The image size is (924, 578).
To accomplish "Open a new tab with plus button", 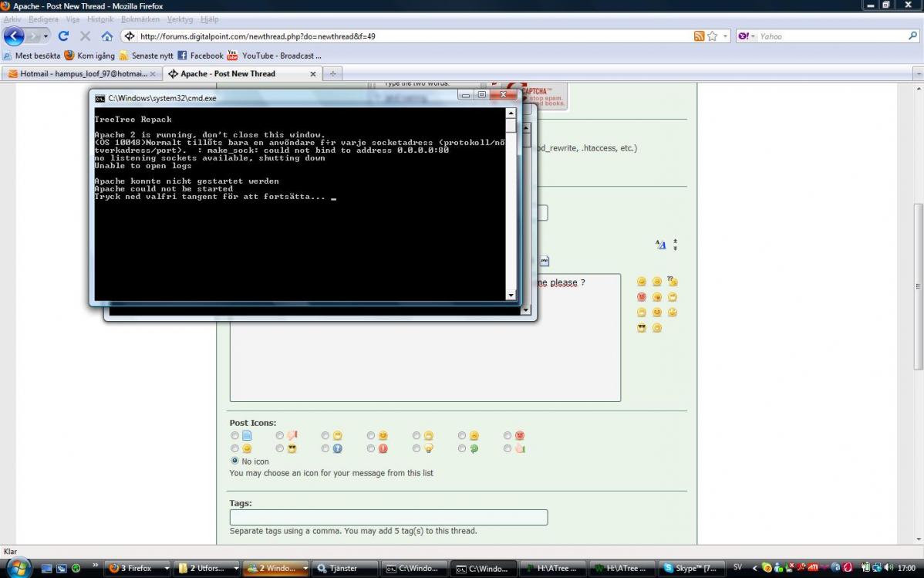I will coord(333,74).
